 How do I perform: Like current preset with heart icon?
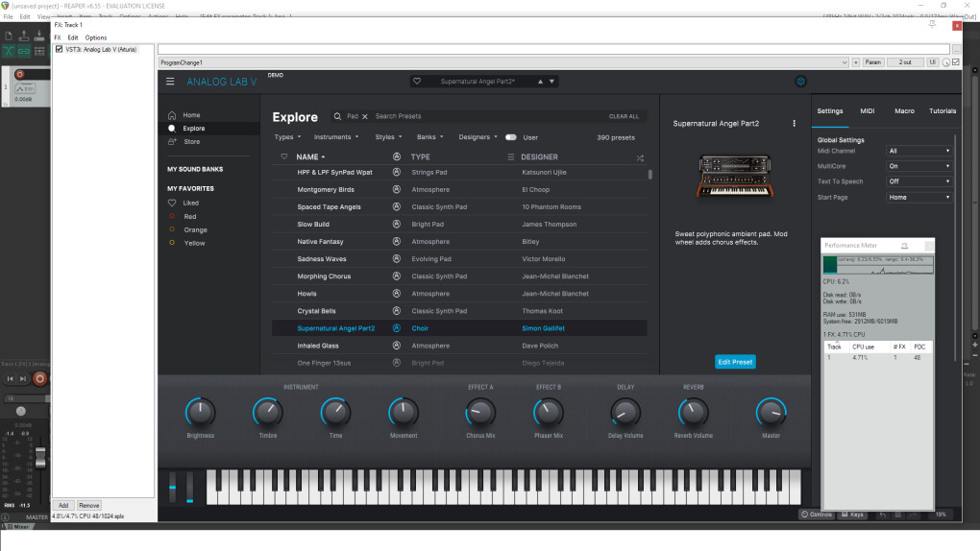coord(417,82)
